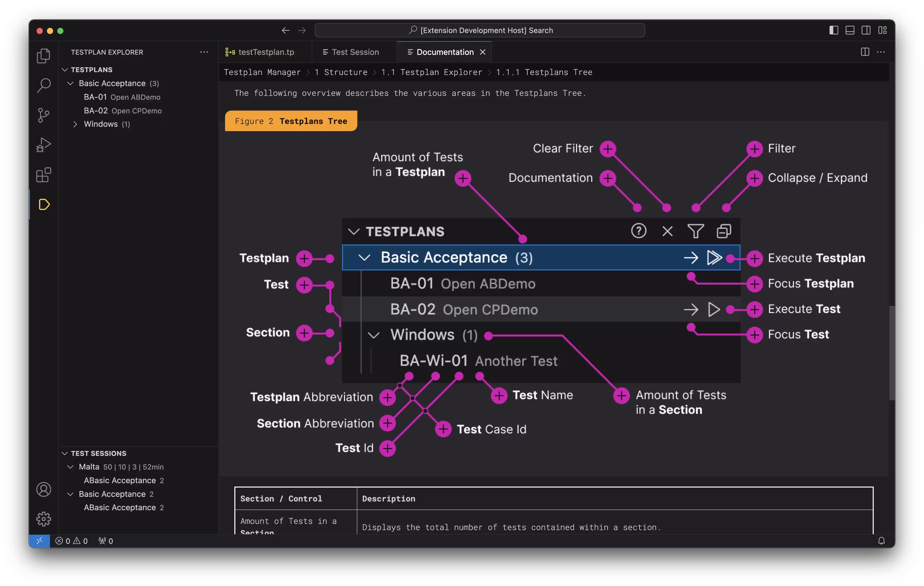
Task: Open editor more actions menu
Action: pos(881,52)
